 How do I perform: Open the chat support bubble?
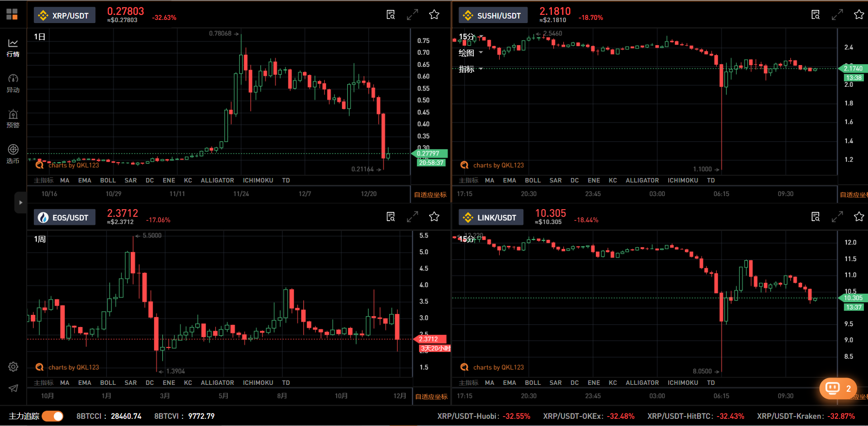tap(837, 389)
